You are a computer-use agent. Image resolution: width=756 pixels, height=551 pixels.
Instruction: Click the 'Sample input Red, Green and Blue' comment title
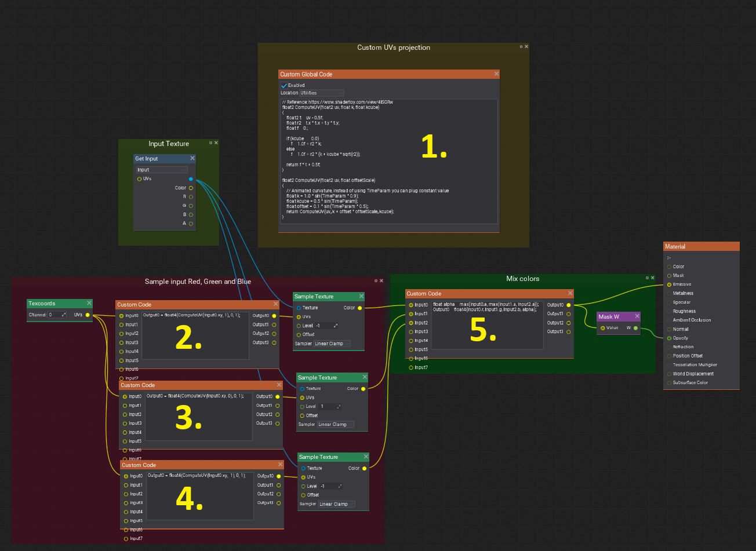pyautogui.click(x=198, y=282)
